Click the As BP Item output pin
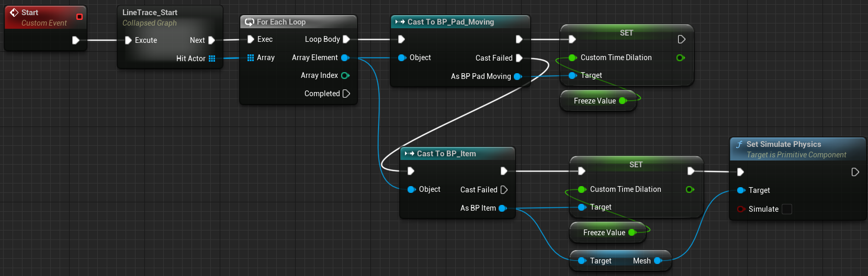 pyautogui.click(x=503, y=208)
